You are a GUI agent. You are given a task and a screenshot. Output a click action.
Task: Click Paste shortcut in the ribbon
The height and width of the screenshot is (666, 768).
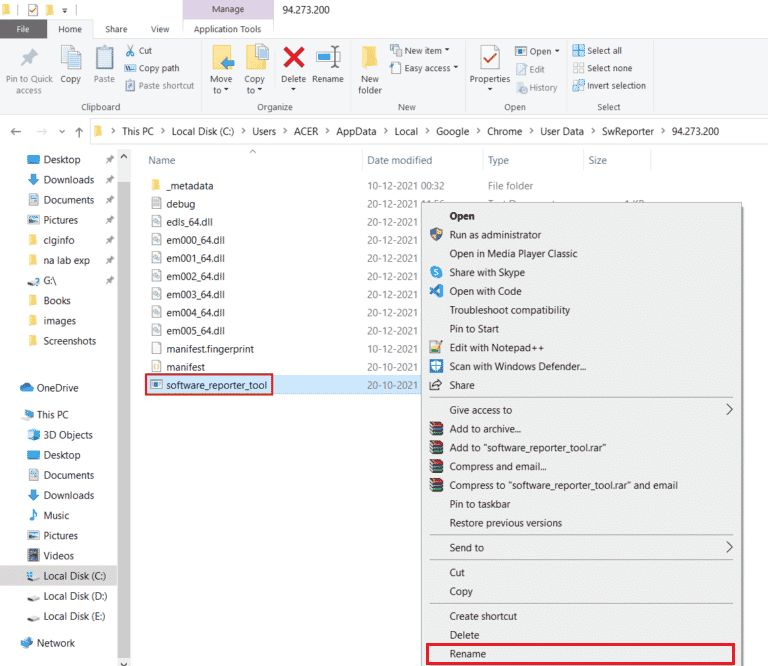pyautogui.click(x=160, y=86)
